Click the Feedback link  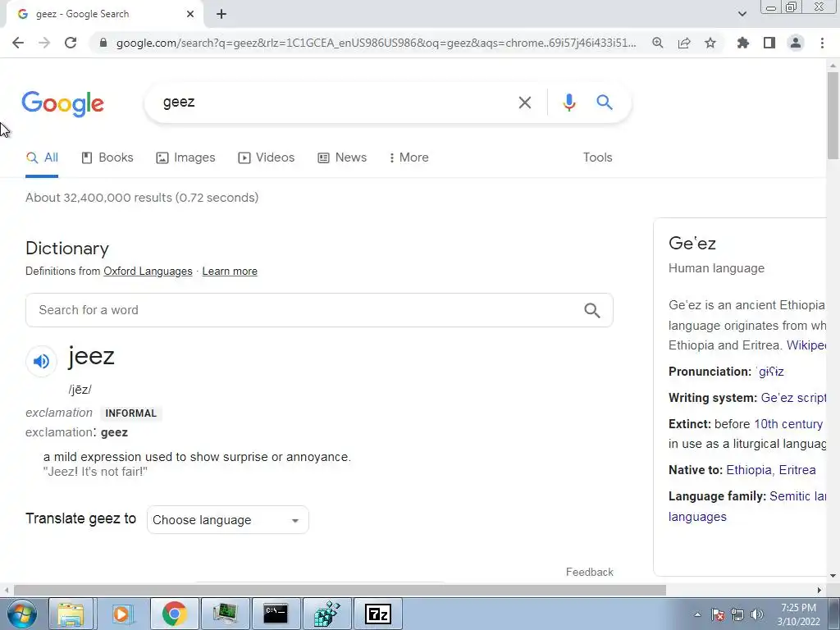[x=589, y=572]
